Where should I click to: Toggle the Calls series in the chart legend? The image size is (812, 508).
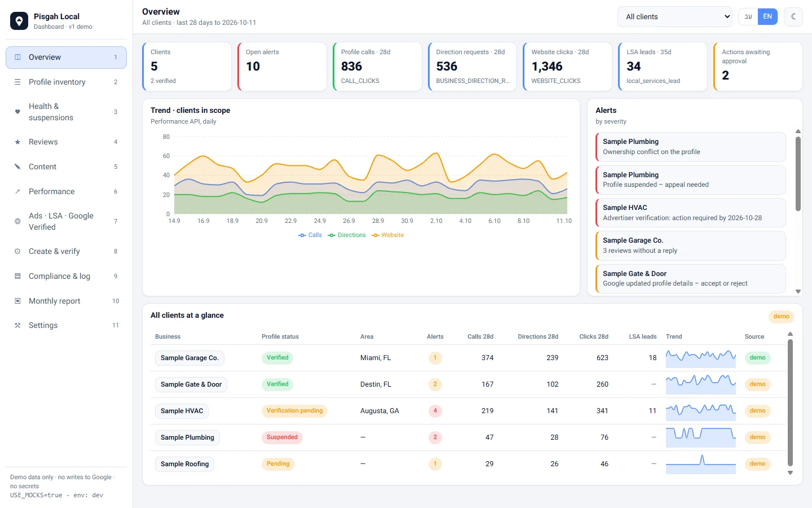click(310, 235)
